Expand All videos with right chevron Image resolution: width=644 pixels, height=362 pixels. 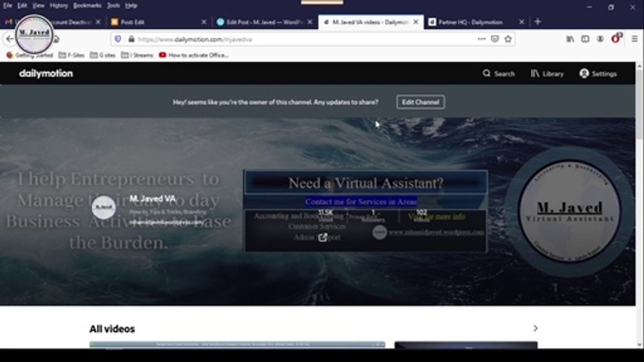click(x=535, y=328)
